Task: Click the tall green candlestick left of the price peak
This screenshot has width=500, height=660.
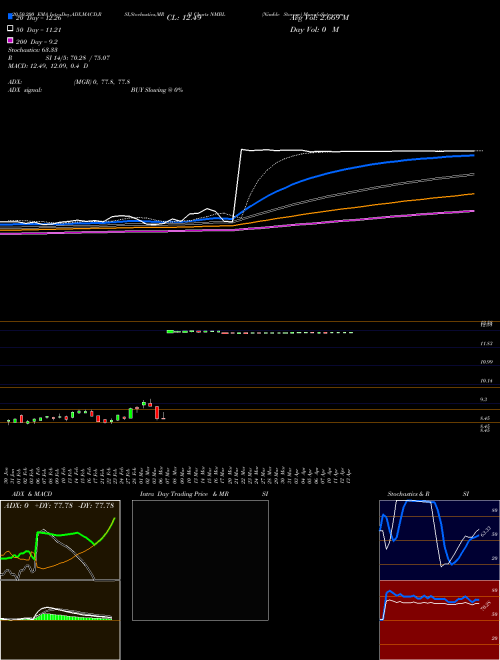Action: pos(130,413)
